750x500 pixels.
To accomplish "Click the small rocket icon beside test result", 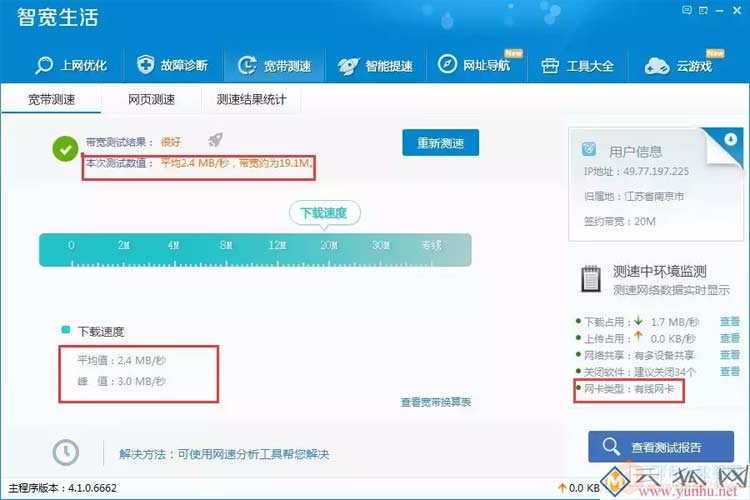I will tap(216, 140).
